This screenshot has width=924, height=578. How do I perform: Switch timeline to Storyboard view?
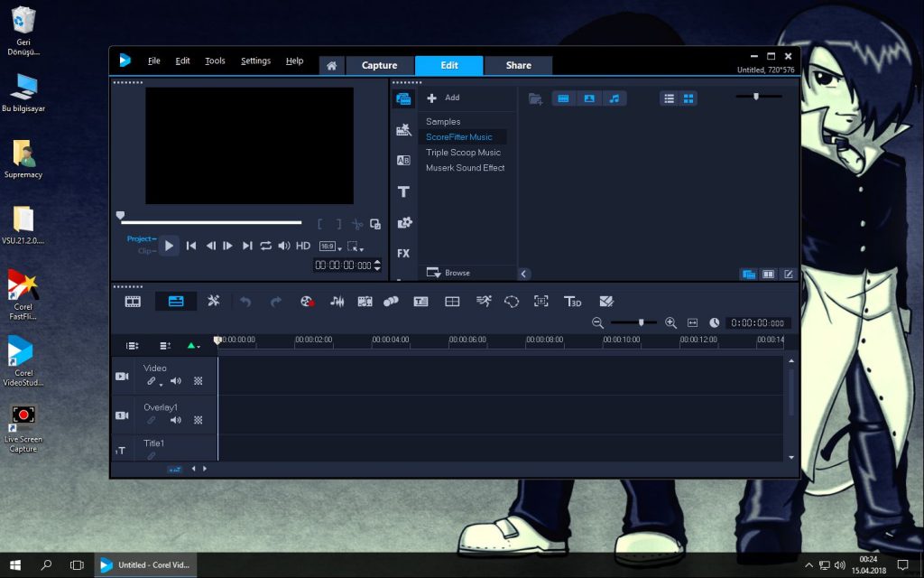pos(133,302)
